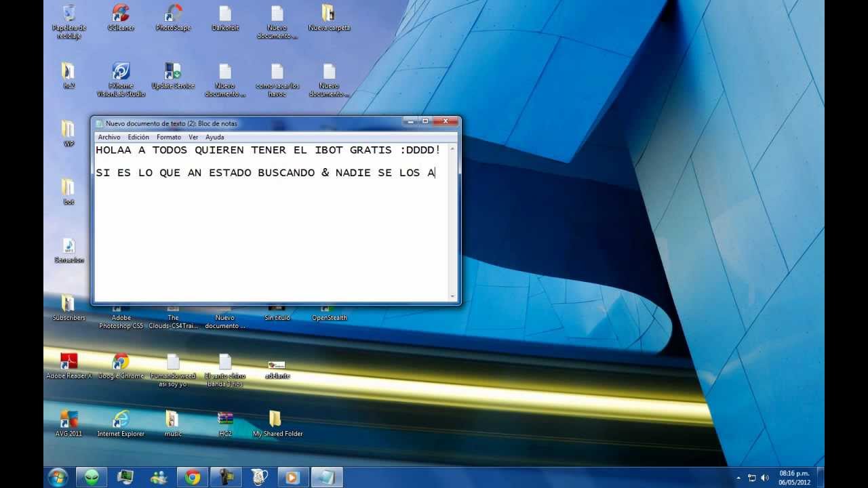Select the hc2 folder on desktop
868x488 pixels.
click(68, 75)
